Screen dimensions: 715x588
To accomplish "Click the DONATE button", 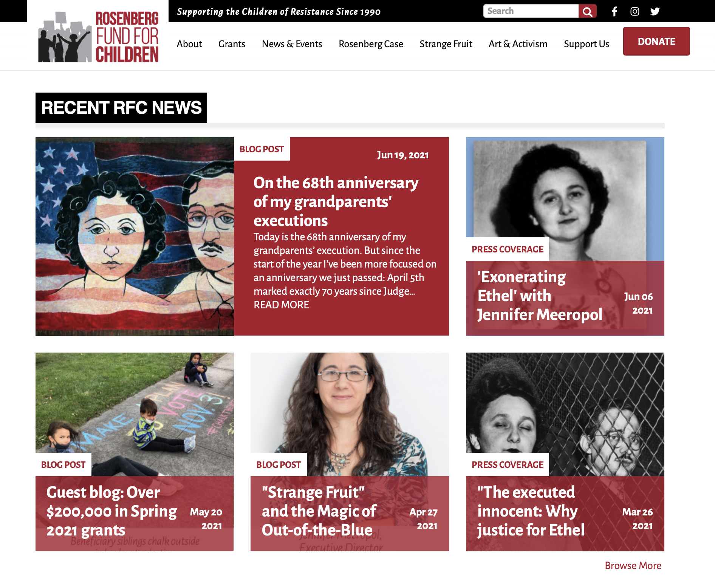I will tap(656, 41).
